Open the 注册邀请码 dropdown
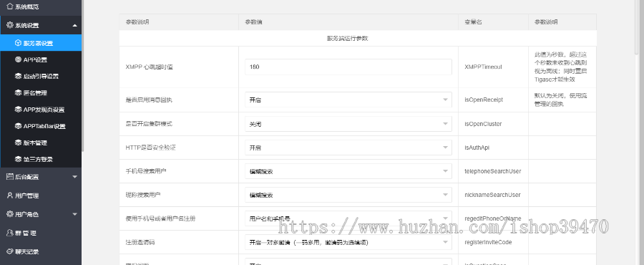Screen dimensions: 644x265 coord(348,242)
